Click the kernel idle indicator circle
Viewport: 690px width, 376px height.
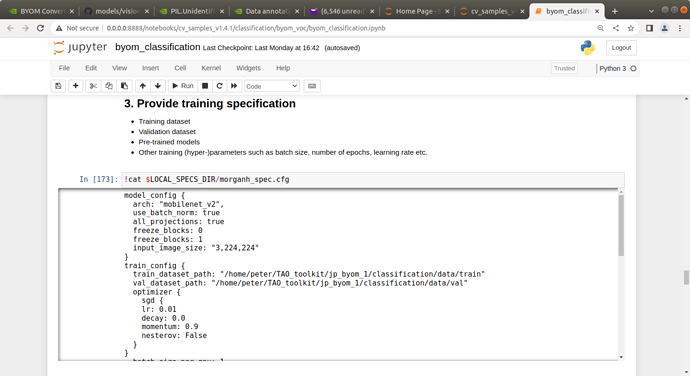(x=633, y=69)
